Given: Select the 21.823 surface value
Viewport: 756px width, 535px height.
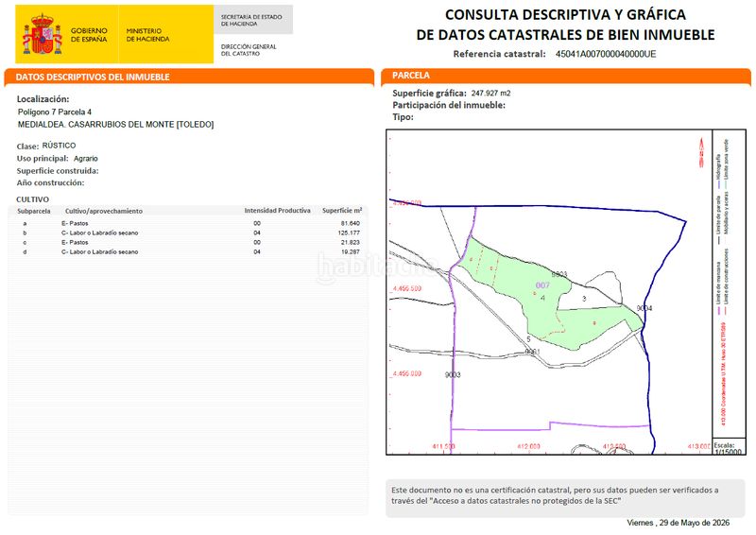Looking at the screenshot, I should point(350,243).
